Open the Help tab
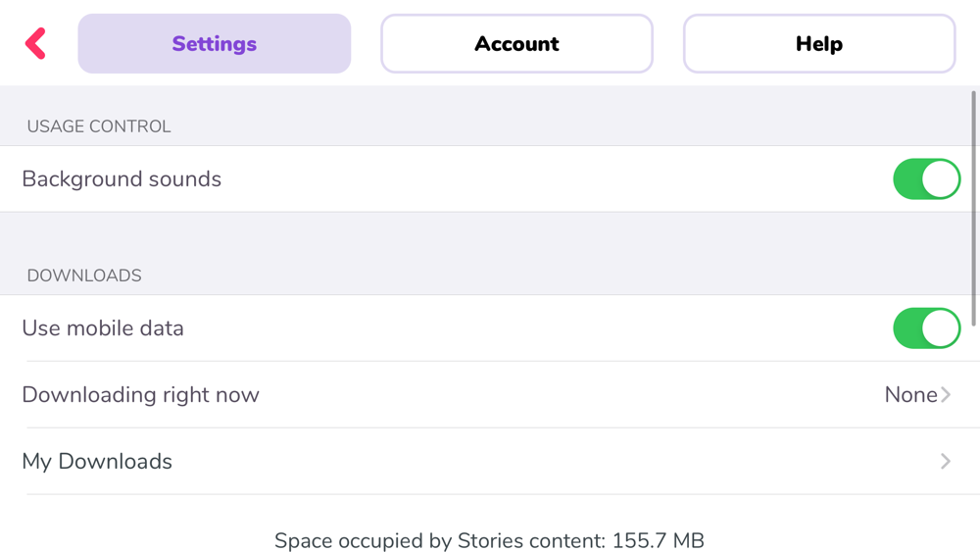Image resolution: width=980 pixels, height=552 pixels. tap(818, 44)
